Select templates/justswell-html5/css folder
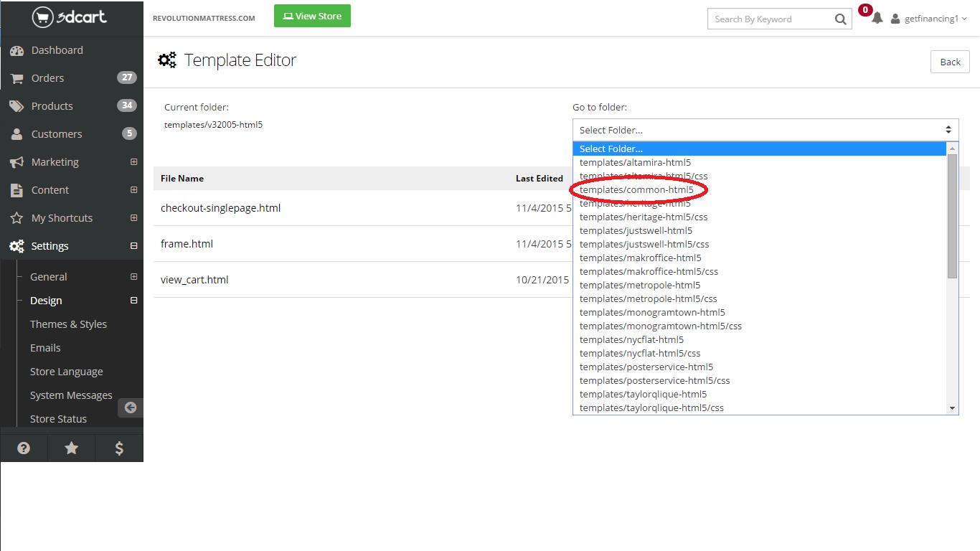The width and height of the screenshot is (980, 551). pos(644,244)
